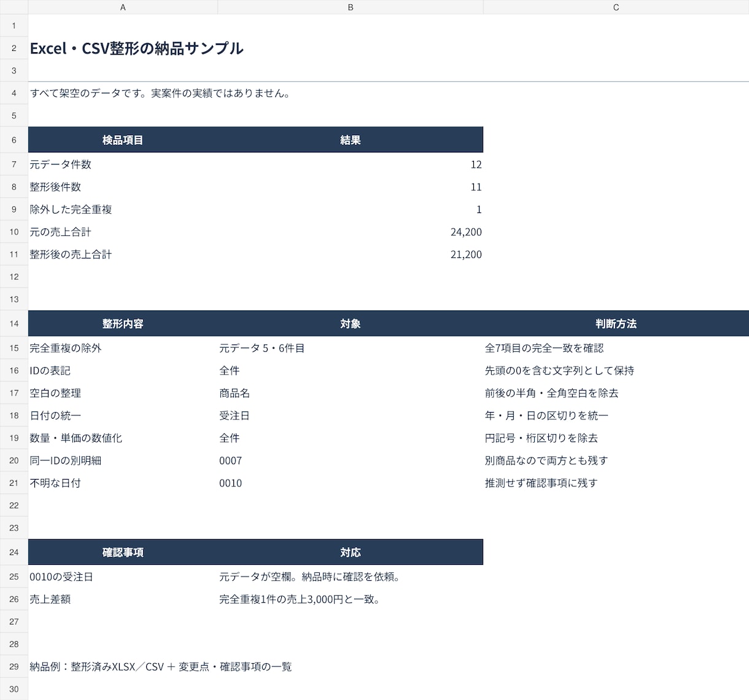Select the '推測せず確認事項に残す' cell
Viewport: 749px width, 700px height.
(616, 483)
